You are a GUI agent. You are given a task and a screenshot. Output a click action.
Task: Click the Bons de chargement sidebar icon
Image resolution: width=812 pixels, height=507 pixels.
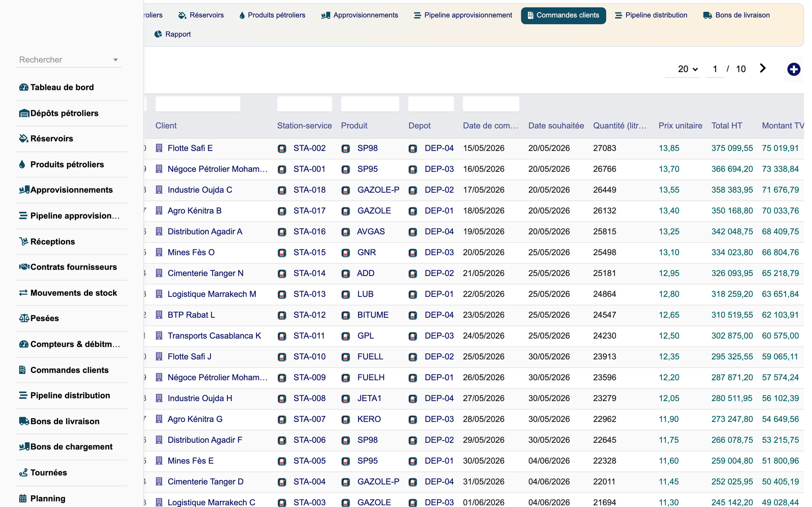coord(24,447)
